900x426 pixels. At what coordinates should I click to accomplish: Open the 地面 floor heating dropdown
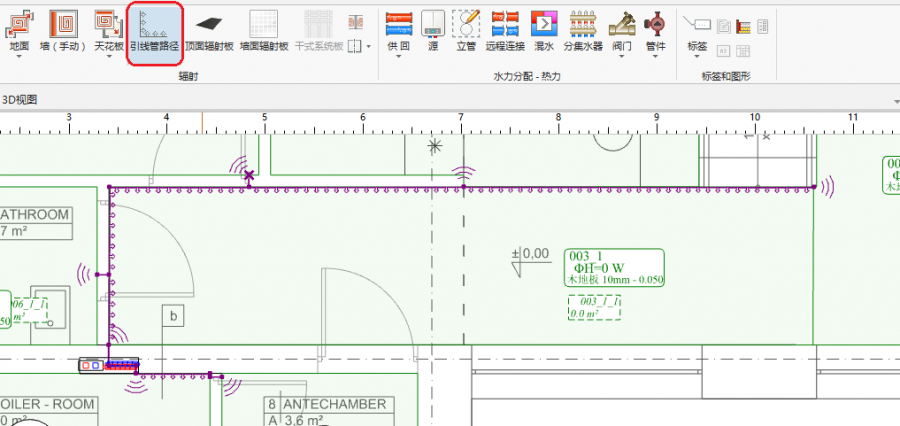(19, 56)
